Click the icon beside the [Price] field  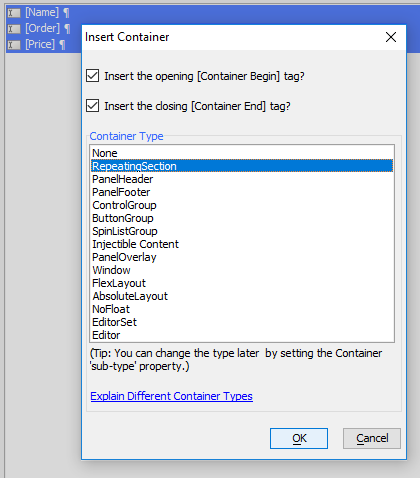coord(14,45)
